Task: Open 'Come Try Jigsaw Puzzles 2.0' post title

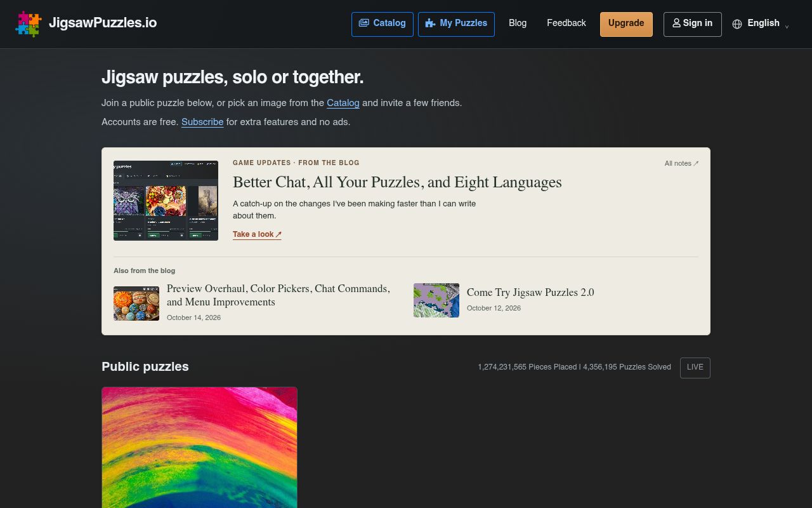Action: pos(530,293)
